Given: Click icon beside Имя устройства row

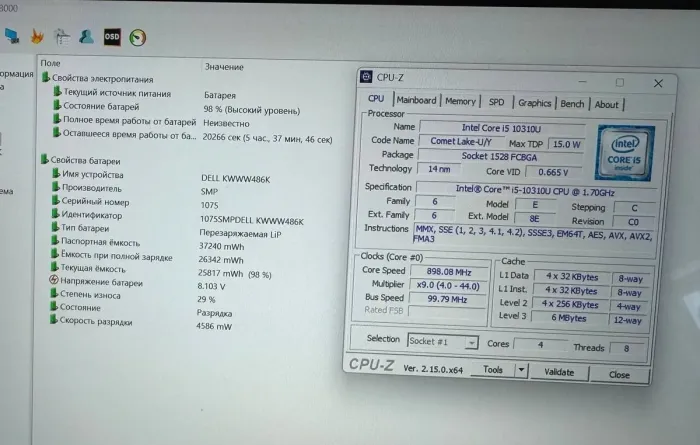Looking at the screenshot, I should click(x=56, y=173).
